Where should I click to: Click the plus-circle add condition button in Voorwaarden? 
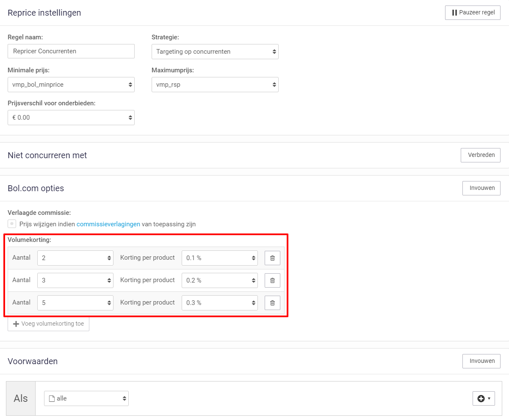pos(484,398)
